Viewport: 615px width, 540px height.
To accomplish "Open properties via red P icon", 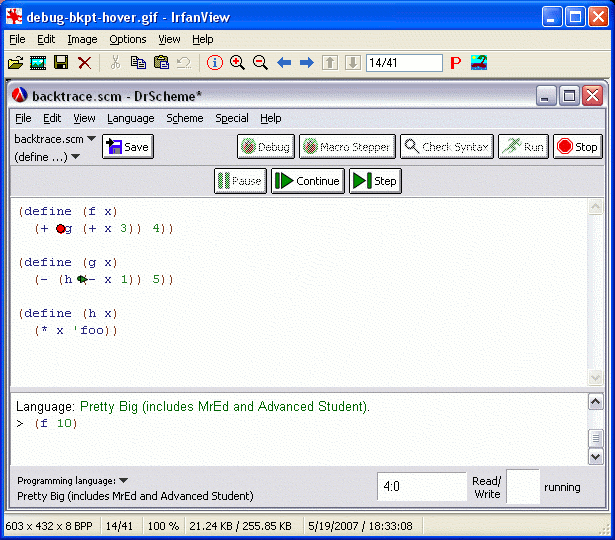I will coord(456,63).
